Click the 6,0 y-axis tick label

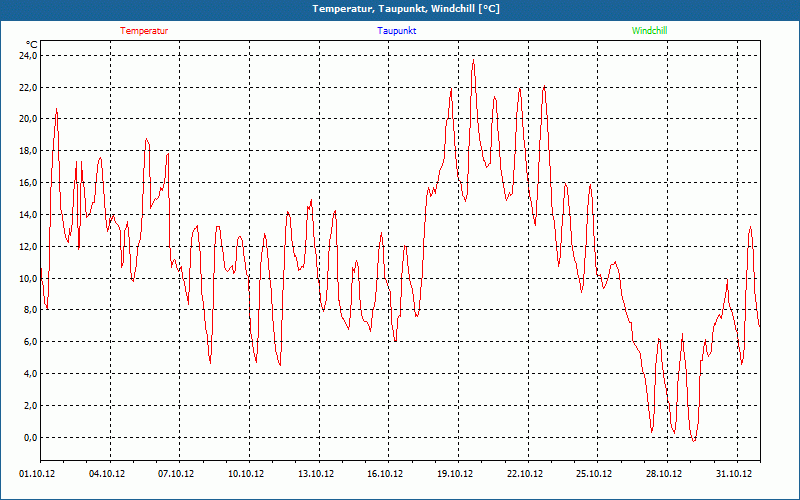(28, 342)
